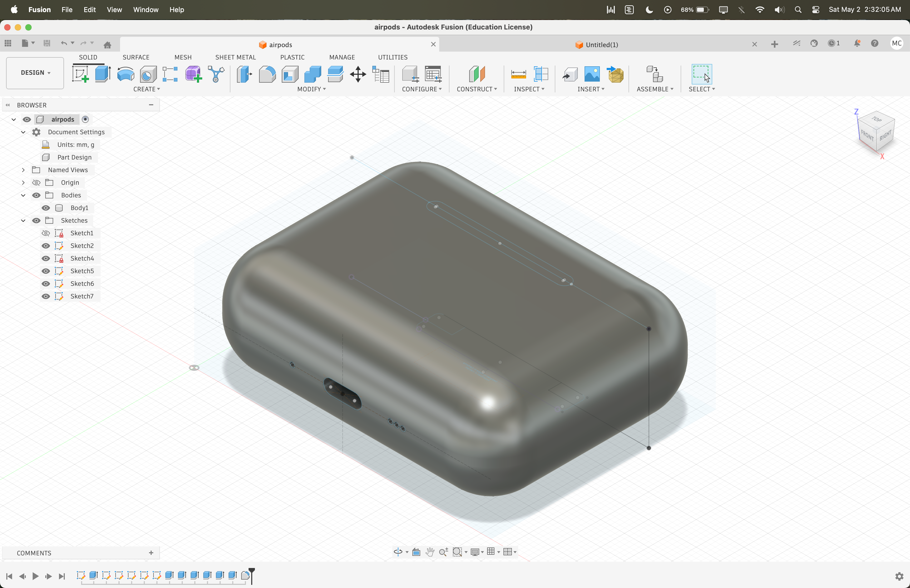Viewport: 910px width, 588px height.
Task: Switch to the SHEET METAL tab
Action: coord(236,57)
